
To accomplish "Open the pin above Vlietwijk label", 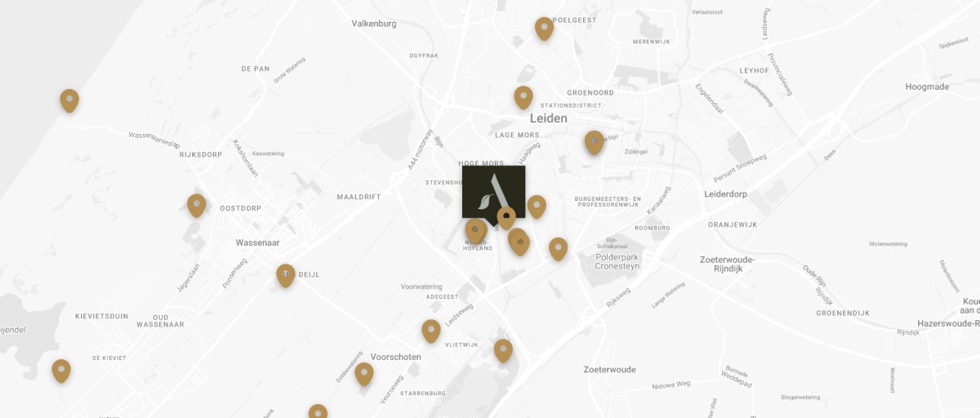I will coord(431,331).
